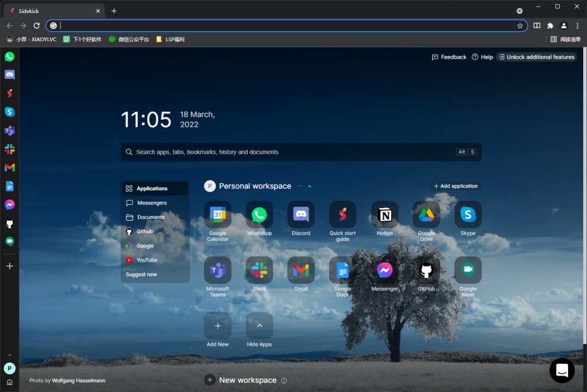This screenshot has width=587, height=392.
Task: Open Personal workspace three-dot options
Action: (299, 186)
